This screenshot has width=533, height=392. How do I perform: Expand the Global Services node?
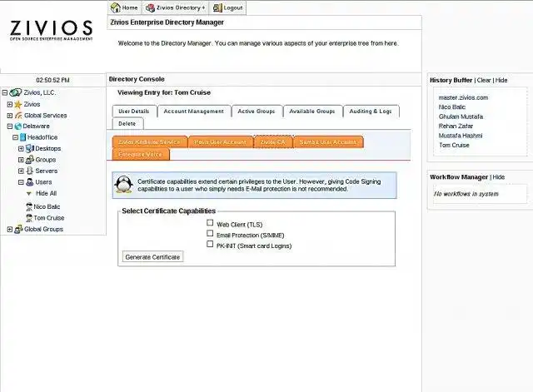pyautogui.click(x=10, y=116)
